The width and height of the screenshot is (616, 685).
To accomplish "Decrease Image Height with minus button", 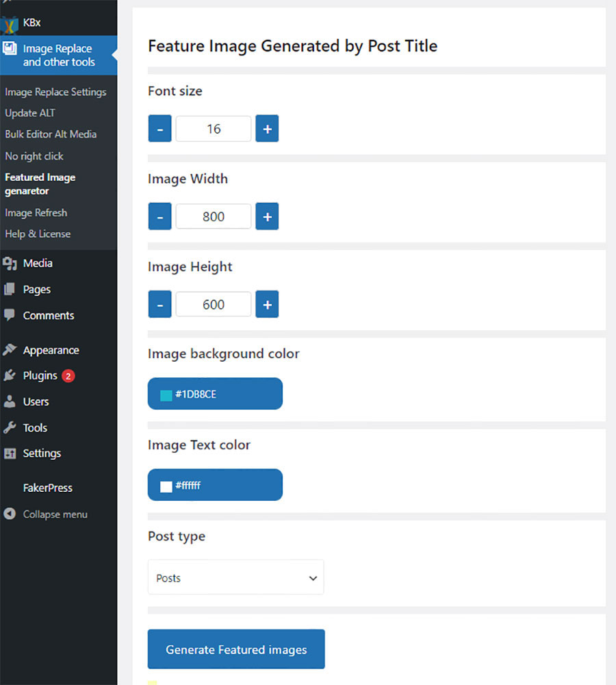I will click(x=159, y=304).
